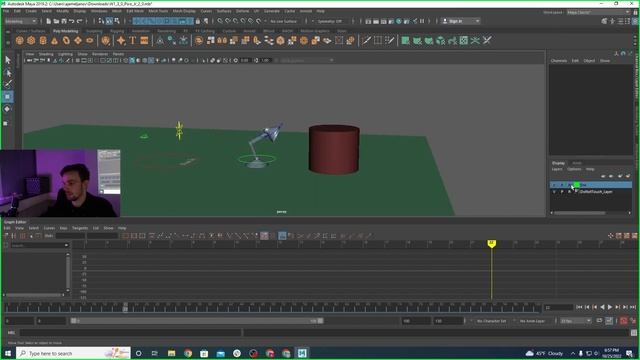Play the animation forwards
The height and width of the screenshot is (360, 640).
click(x=610, y=307)
